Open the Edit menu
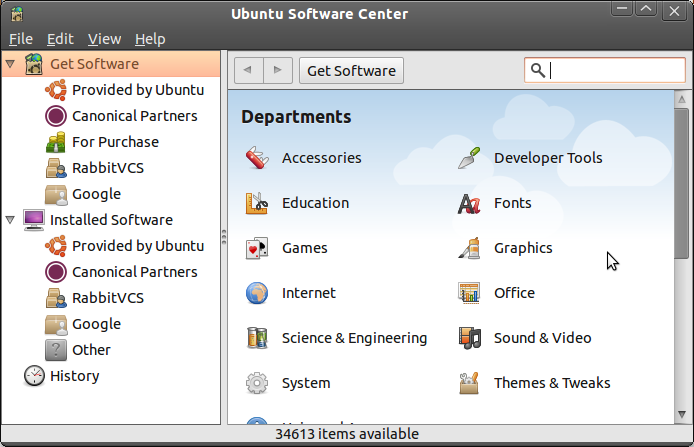This screenshot has width=694, height=447. click(x=60, y=39)
